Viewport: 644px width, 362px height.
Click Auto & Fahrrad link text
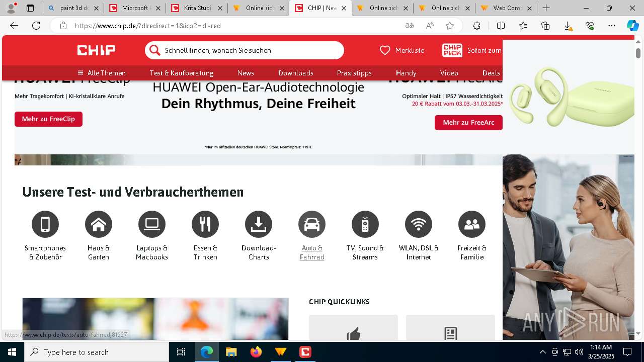312,252
